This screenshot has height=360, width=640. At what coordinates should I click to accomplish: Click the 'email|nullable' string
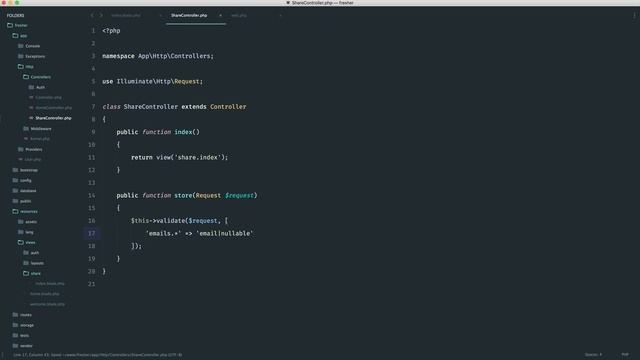pyautogui.click(x=224, y=233)
